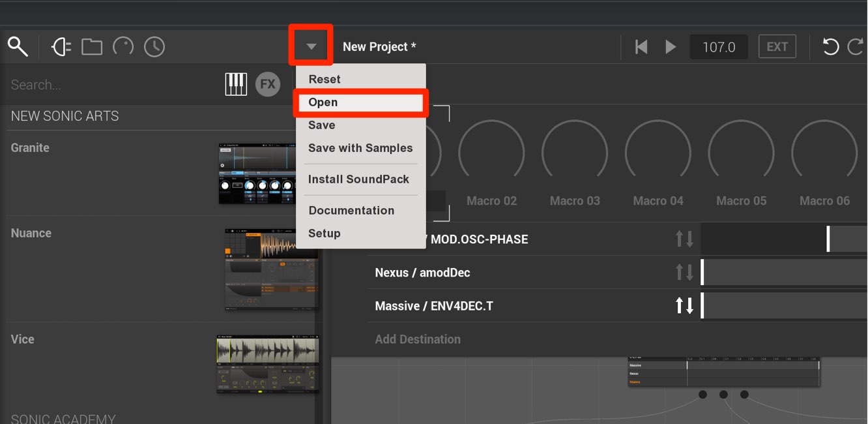Click the Search input field
Screen dimensions: 868x424
pyautogui.click(x=111, y=85)
